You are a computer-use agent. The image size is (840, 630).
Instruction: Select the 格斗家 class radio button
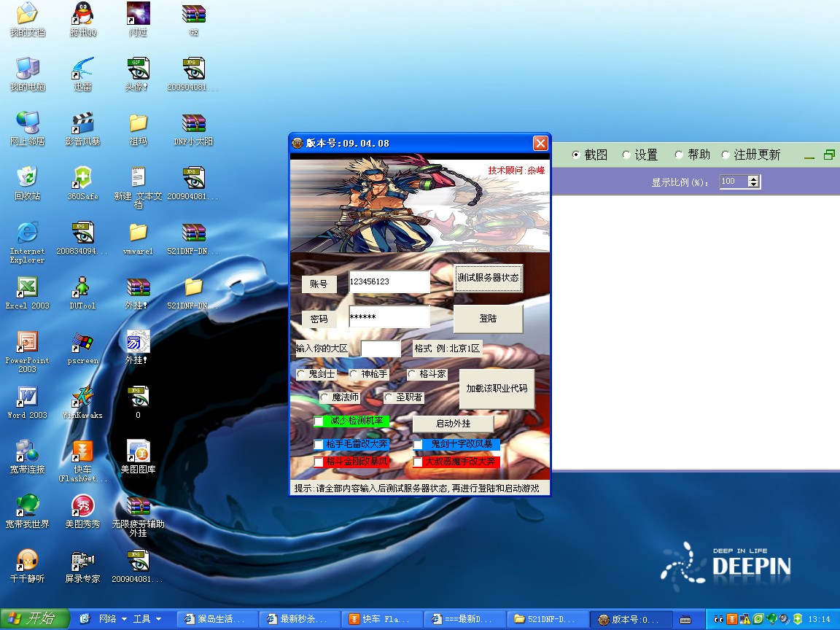[x=412, y=374]
